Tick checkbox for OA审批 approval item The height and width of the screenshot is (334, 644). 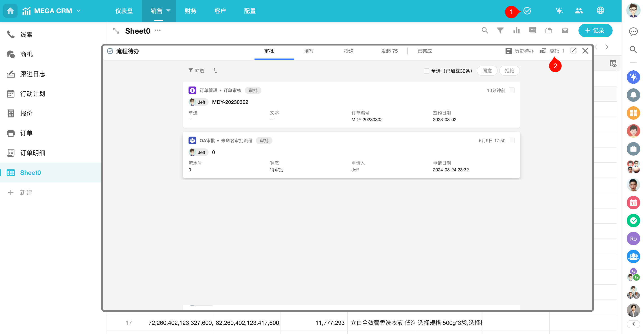point(512,140)
